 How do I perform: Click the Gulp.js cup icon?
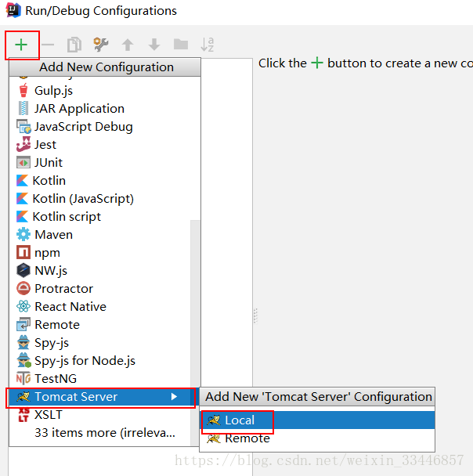coord(23,91)
